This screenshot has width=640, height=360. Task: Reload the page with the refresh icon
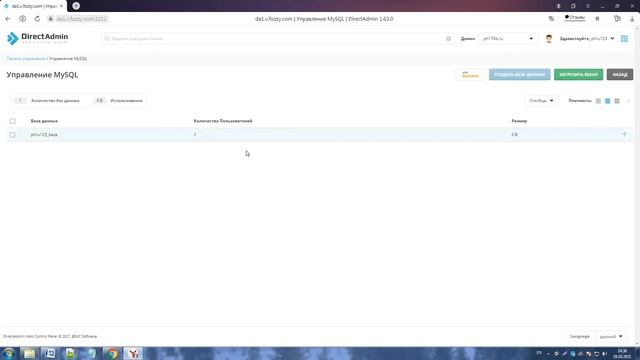click(x=37, y=19)
